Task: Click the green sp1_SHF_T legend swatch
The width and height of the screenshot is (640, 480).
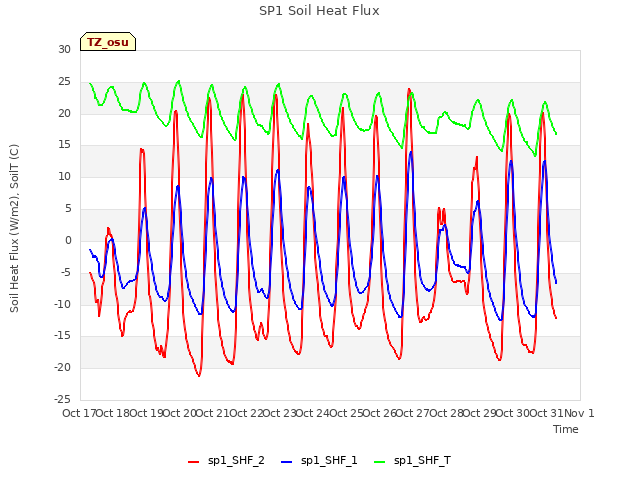Action: (380, 462)
